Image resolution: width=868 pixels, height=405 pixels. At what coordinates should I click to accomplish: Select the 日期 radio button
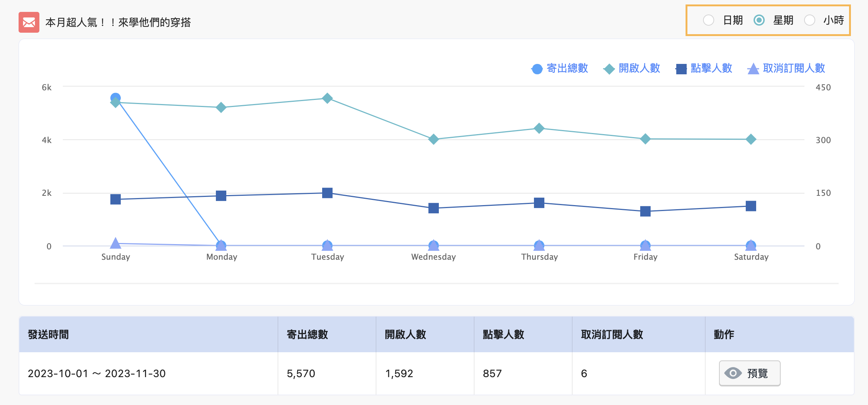709,20
